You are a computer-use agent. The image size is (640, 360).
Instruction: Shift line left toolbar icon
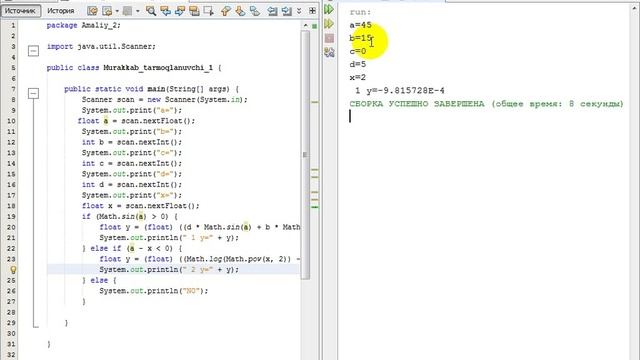tap(272, 11)
